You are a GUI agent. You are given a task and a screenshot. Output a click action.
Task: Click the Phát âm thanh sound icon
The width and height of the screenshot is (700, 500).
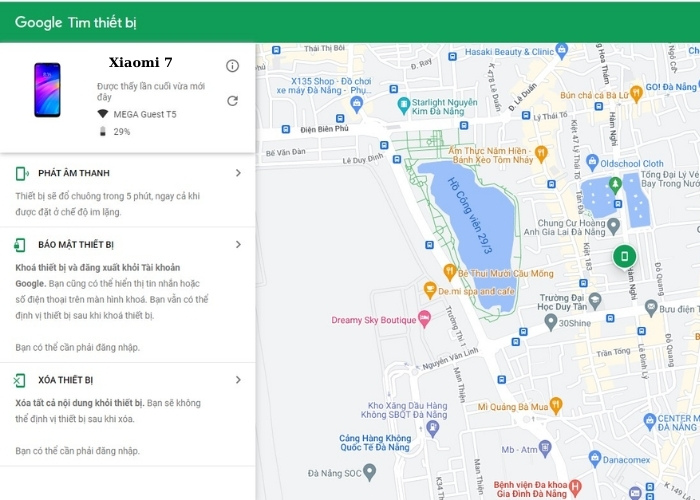tap(21, 173)
